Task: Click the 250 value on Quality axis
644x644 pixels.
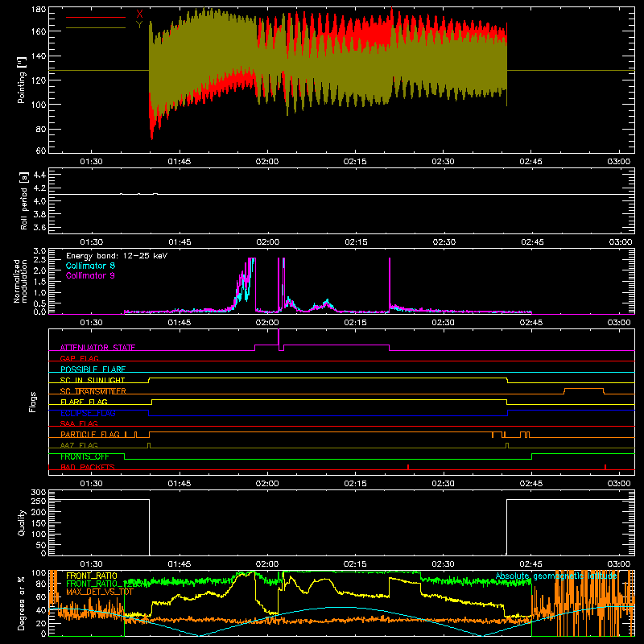Action: tap(38, 501)
